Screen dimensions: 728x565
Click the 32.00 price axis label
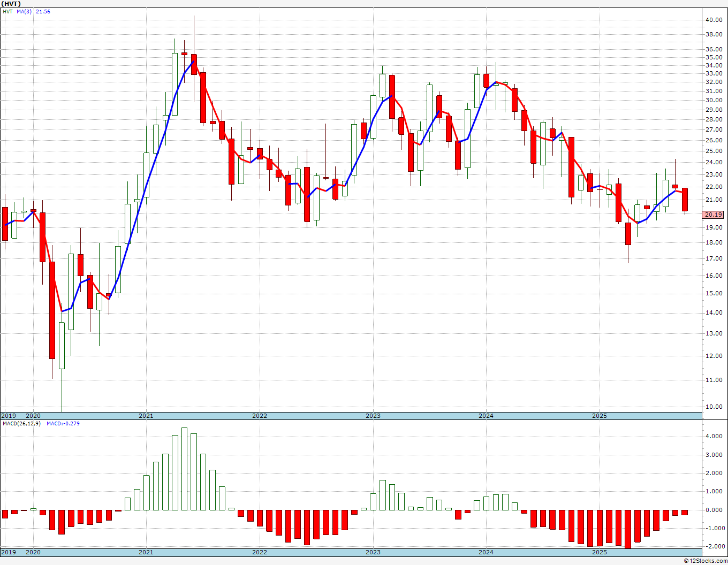(714, 82)
